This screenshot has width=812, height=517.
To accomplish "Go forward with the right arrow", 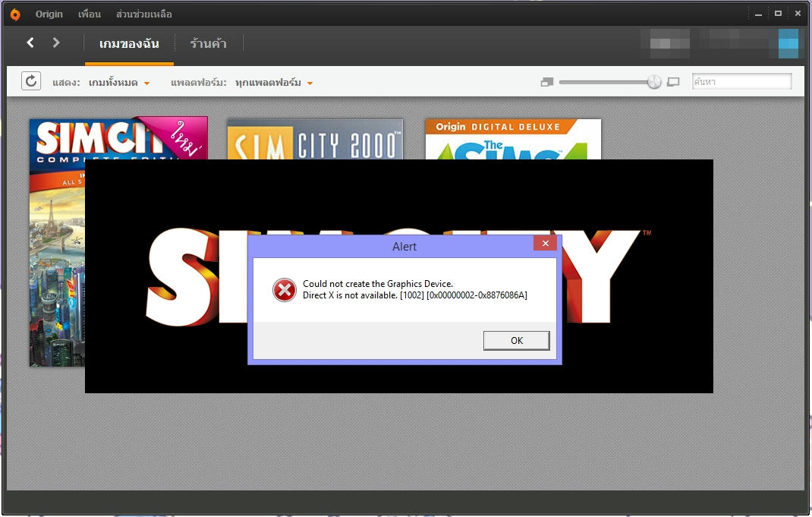I will click(56, 43).
